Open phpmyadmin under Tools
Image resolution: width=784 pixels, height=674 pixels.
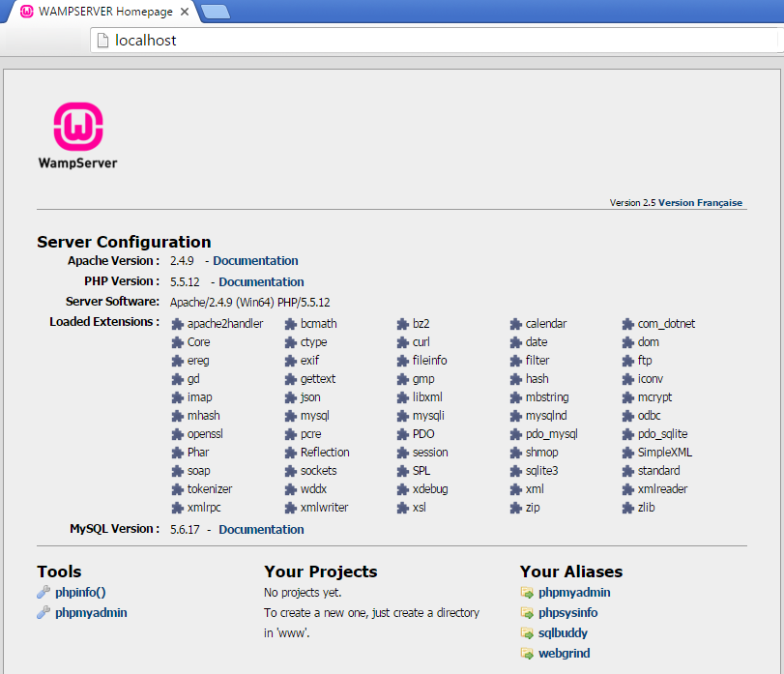point(91,612)
